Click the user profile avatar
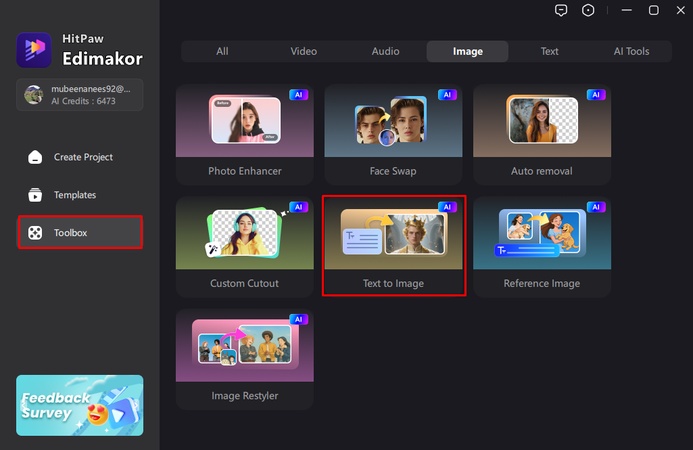Screen dimensions: 693x450 34,95
